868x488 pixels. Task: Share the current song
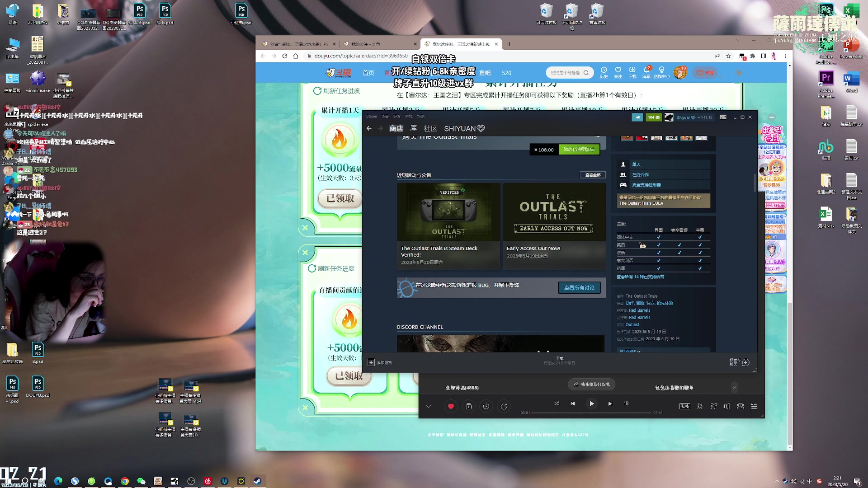(504, 406)
